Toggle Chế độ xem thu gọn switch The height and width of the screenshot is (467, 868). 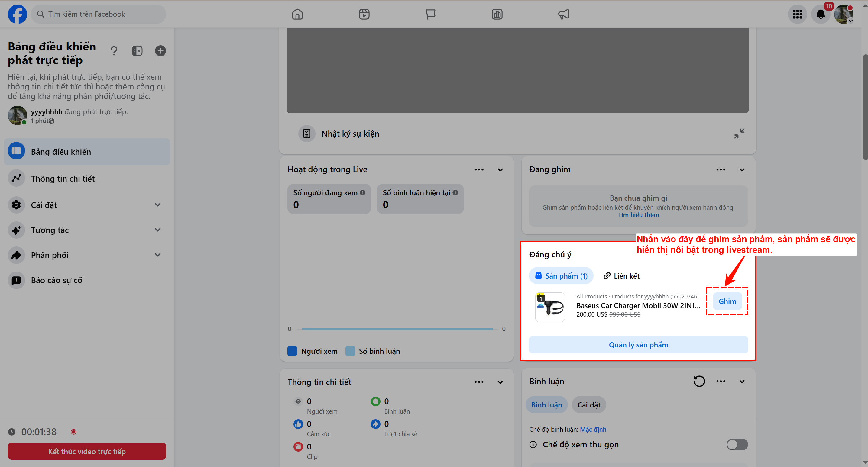[x=737, y=444]
